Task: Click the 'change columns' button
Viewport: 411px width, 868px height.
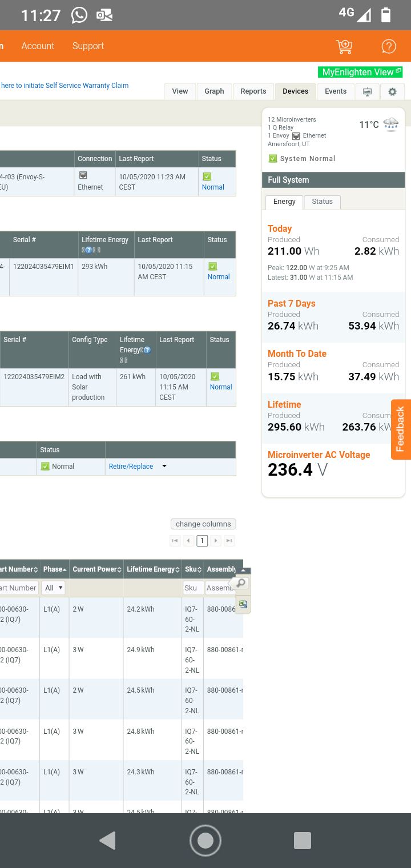Action: [203, 524]
